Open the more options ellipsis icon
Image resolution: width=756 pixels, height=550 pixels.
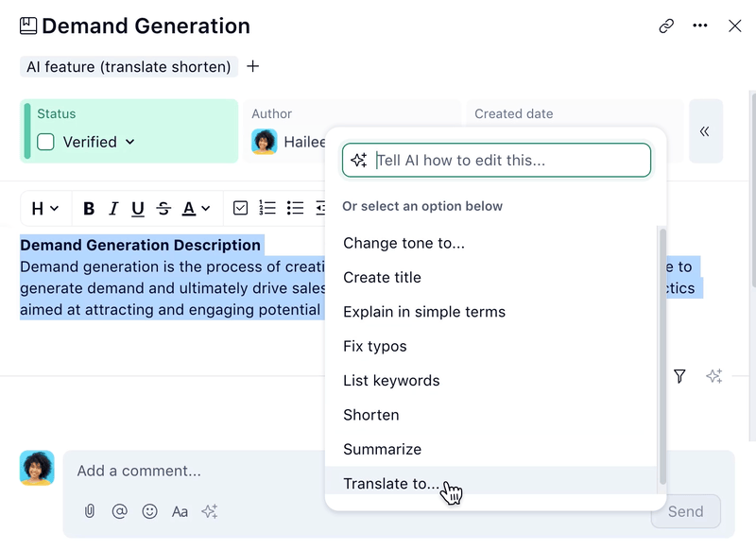point(700,26)
